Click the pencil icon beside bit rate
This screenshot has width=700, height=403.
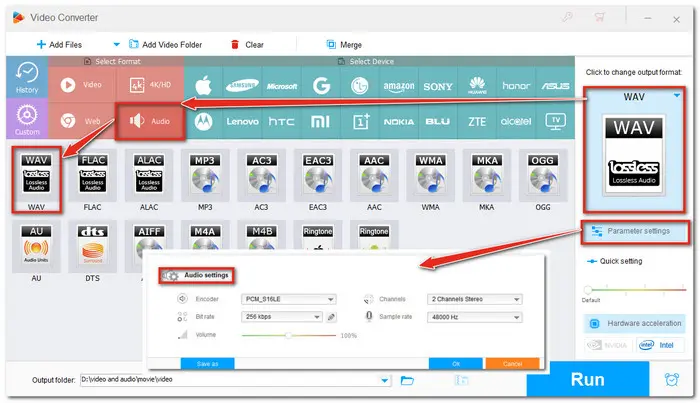pos(332,317)
